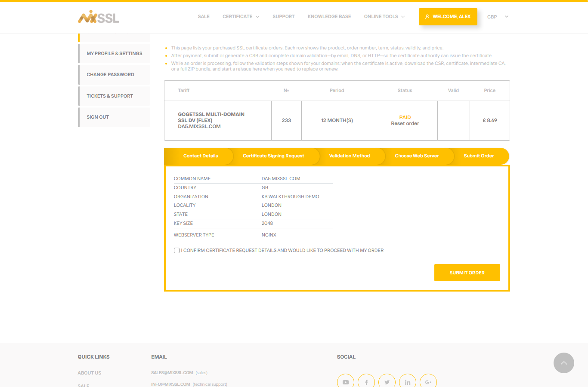Screen dimensions: 588x387
Task: Click the NGINX webserver type value
Action: [x=269, y=235]
